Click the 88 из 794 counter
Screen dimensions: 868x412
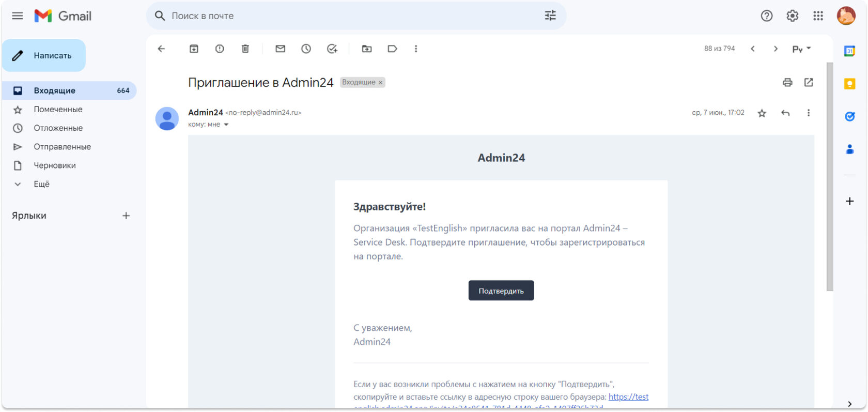click(720, 49)
